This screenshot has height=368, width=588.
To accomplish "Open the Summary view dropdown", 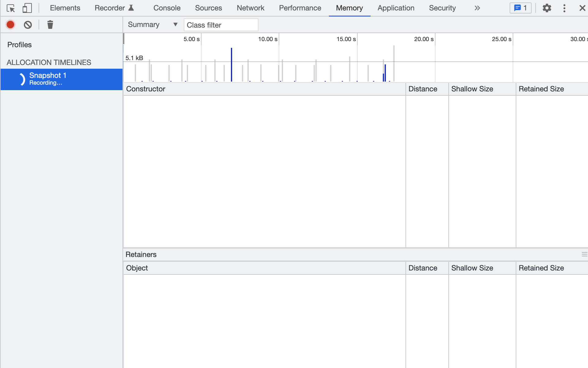I will [153, 25].
